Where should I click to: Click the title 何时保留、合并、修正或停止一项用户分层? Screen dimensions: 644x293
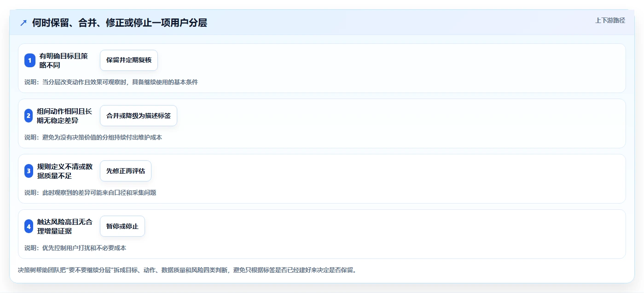tap(120, 23)
